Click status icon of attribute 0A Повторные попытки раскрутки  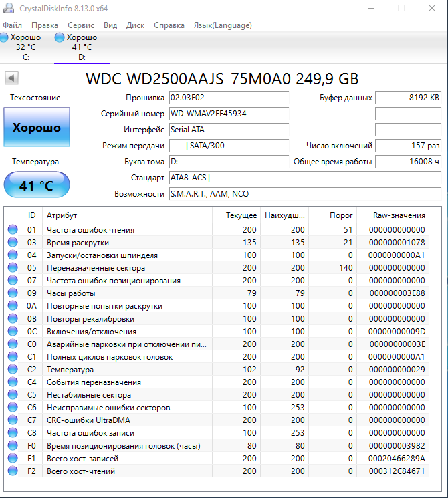(13, 305)
